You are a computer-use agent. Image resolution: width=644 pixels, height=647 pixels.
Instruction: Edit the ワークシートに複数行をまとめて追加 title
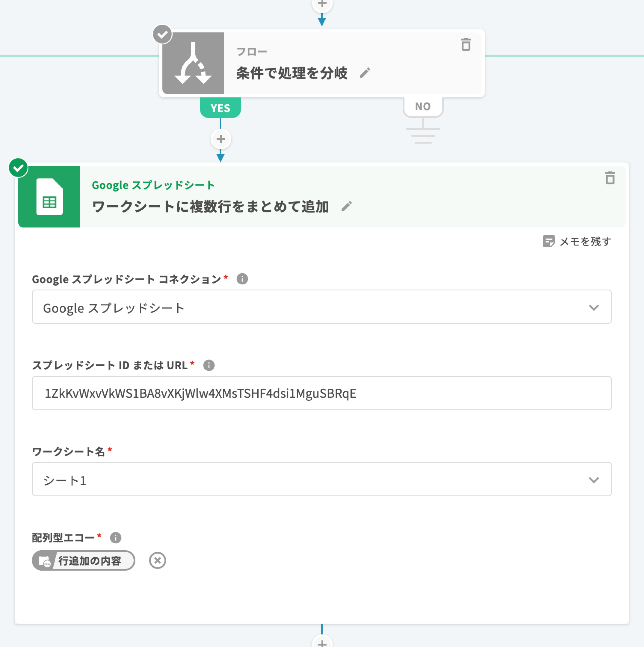click(346, 206)
